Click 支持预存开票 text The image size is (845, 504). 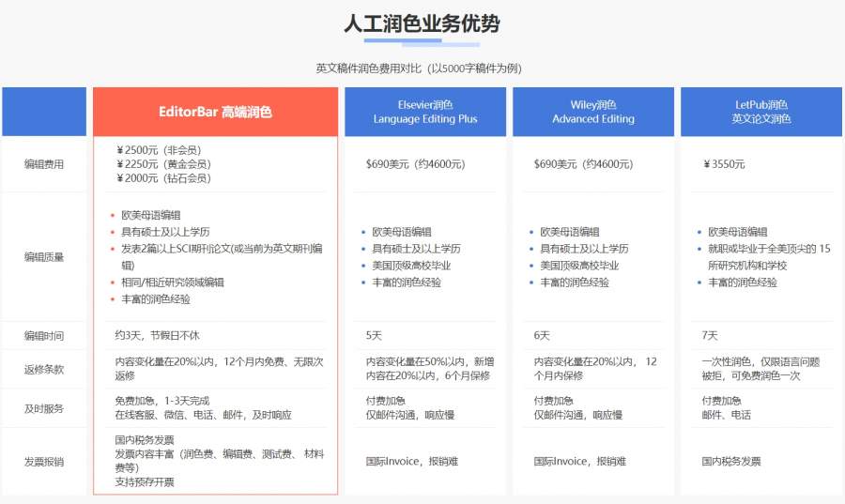click(x=144, y=481)
